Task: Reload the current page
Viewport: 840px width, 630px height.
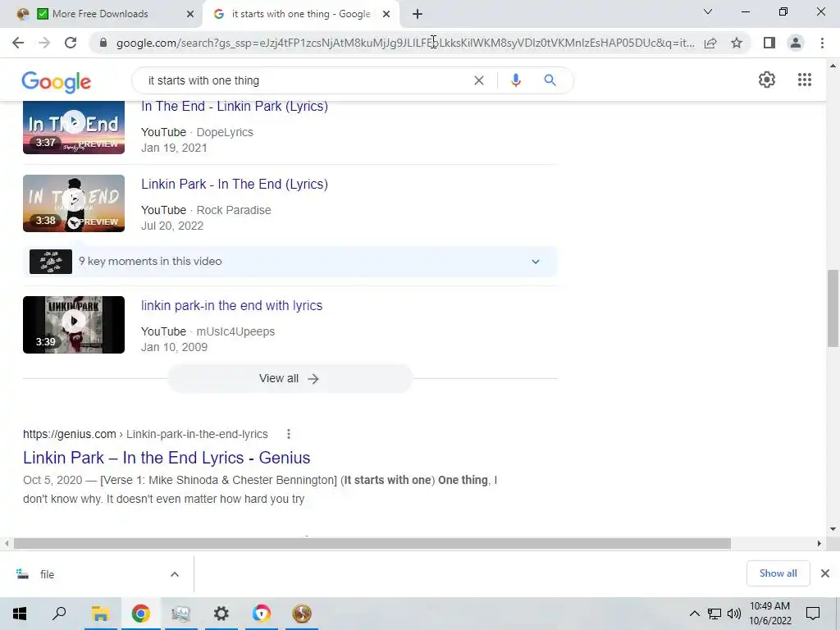Action: pos(71,43)
